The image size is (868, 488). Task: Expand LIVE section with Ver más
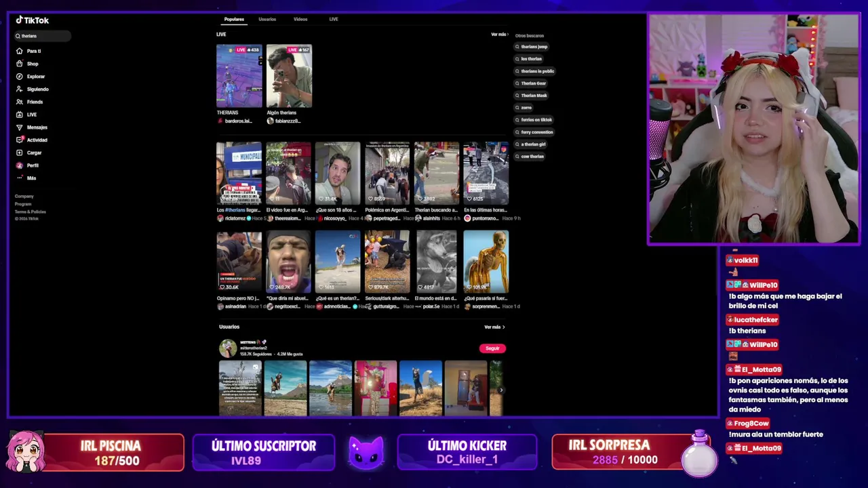[498, 35]
